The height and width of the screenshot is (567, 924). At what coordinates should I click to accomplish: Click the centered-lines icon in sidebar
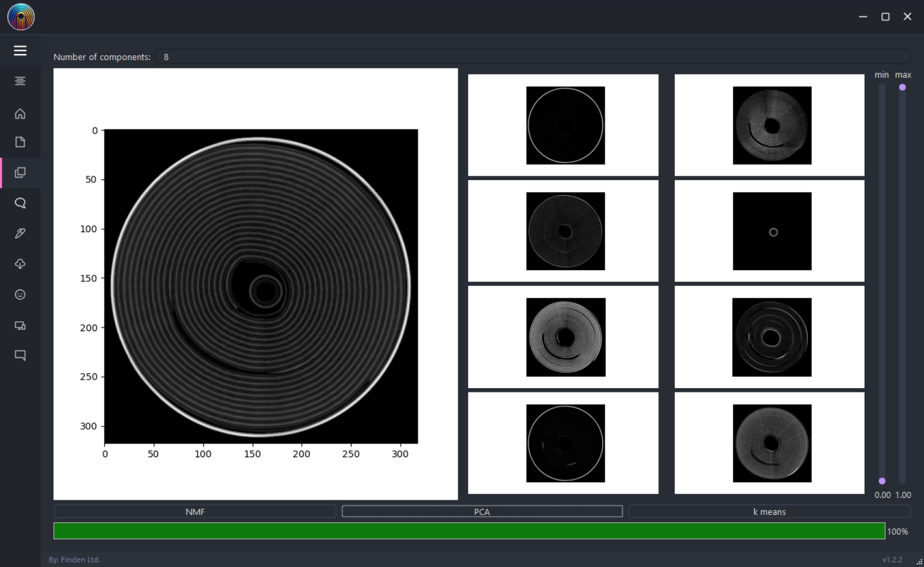pos(20,81)
